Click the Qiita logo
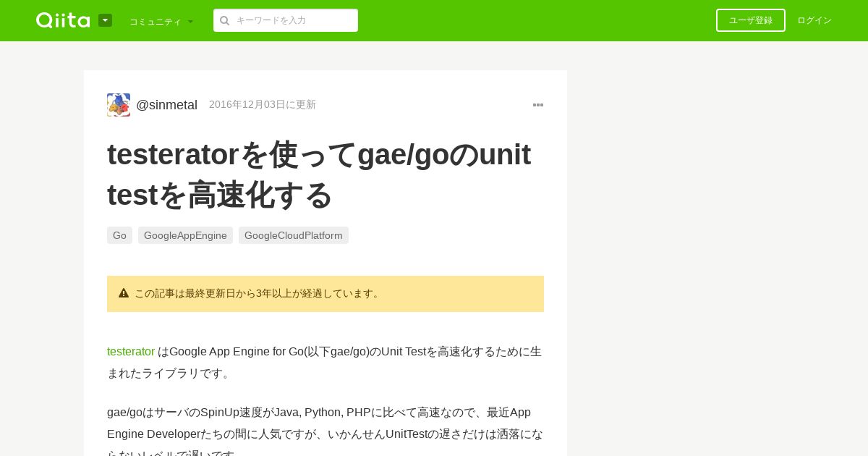 [63, 20]
